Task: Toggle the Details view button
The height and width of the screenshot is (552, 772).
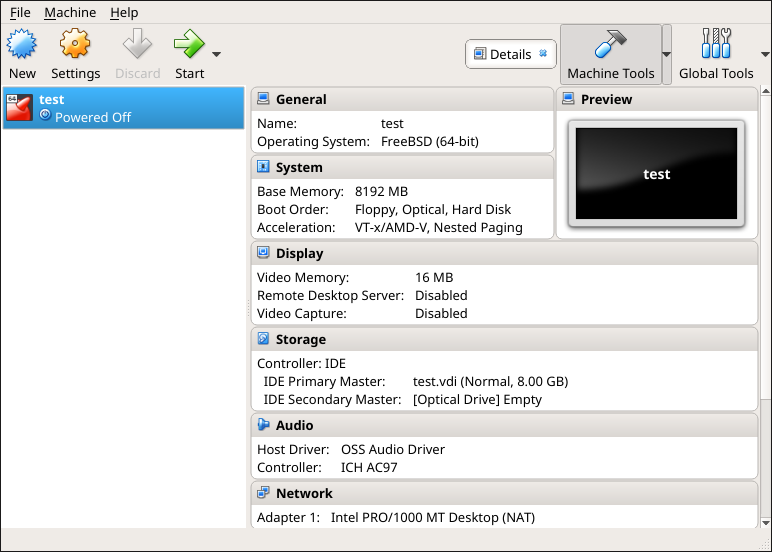Action: pos(510,54)
